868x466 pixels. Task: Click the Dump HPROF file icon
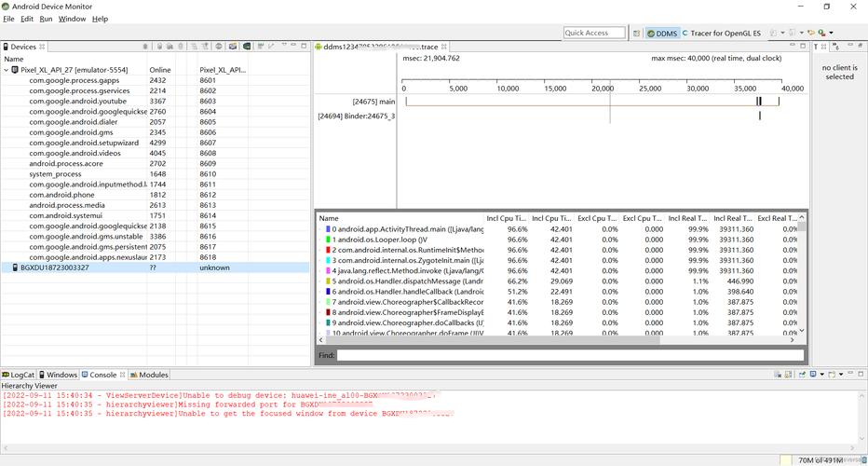click(170, 47)
